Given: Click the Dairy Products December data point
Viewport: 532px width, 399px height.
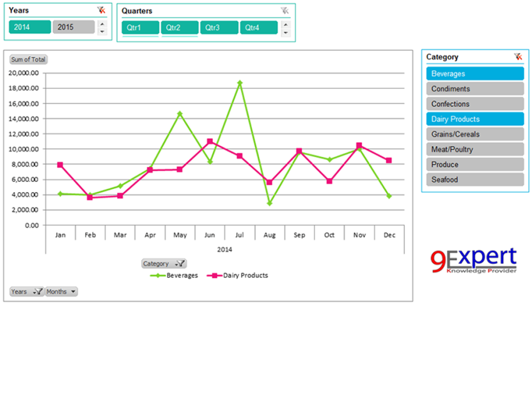Looking at the screenshot, I should click(x=389, y=160).
